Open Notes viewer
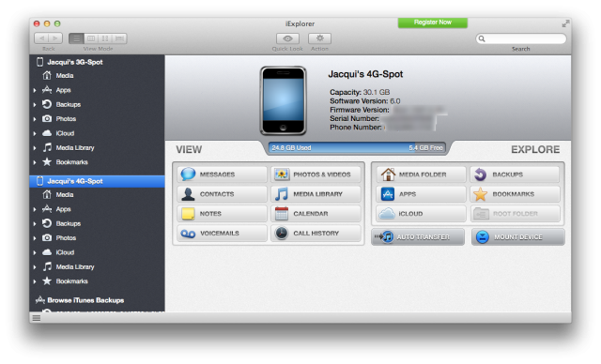This screenshot has height=364, width=601. (x=222, y=214)
